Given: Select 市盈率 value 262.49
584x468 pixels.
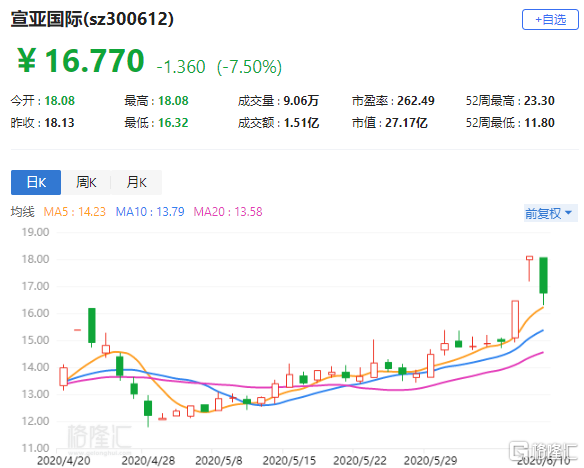Looking at the screenshot, I should 416,101.
